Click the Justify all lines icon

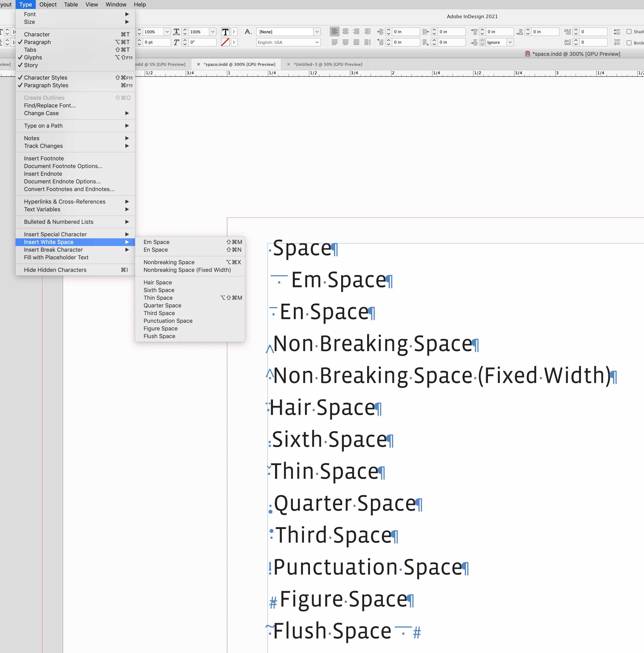click(356, 42)
